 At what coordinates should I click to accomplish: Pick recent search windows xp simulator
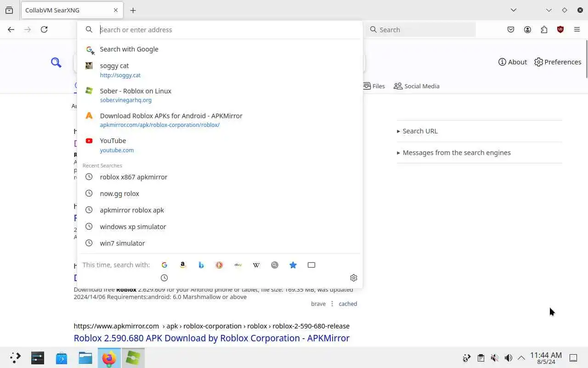click(220, 227)
